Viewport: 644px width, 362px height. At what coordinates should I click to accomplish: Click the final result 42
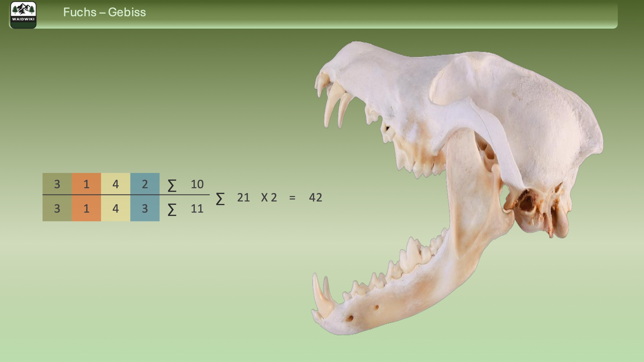pyautogui.click(x=315, y=198)
